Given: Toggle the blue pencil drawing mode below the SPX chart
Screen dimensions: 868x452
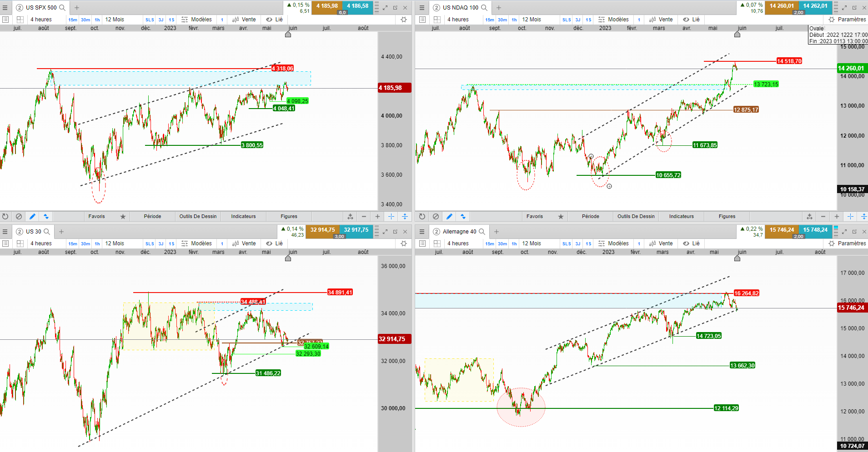Looking at the screenshot, I should click(x=32, y=217).
